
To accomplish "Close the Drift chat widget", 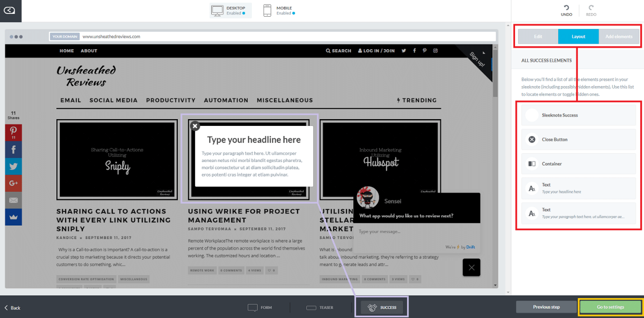I will pyautogui.click(x=472, y=267).
